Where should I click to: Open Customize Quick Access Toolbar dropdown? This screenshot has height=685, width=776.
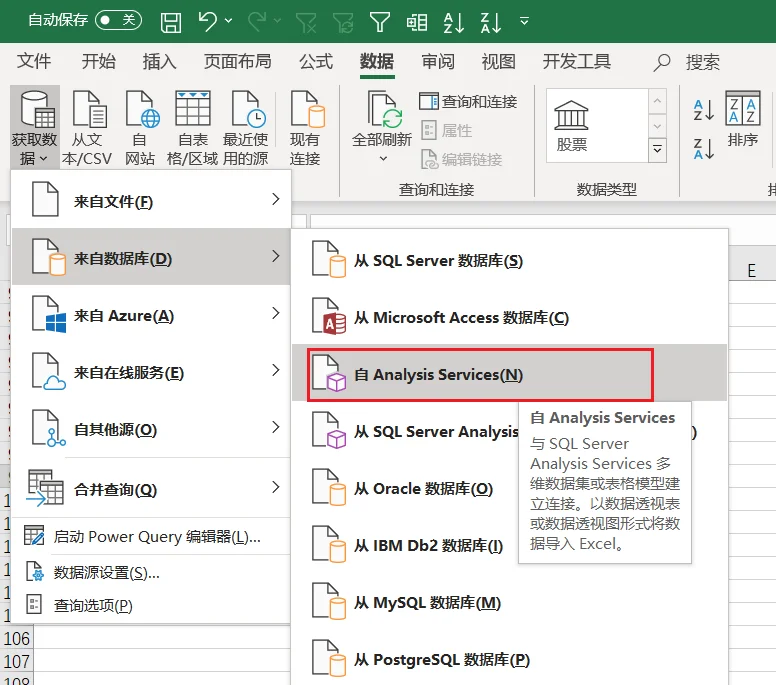point(524,21)
